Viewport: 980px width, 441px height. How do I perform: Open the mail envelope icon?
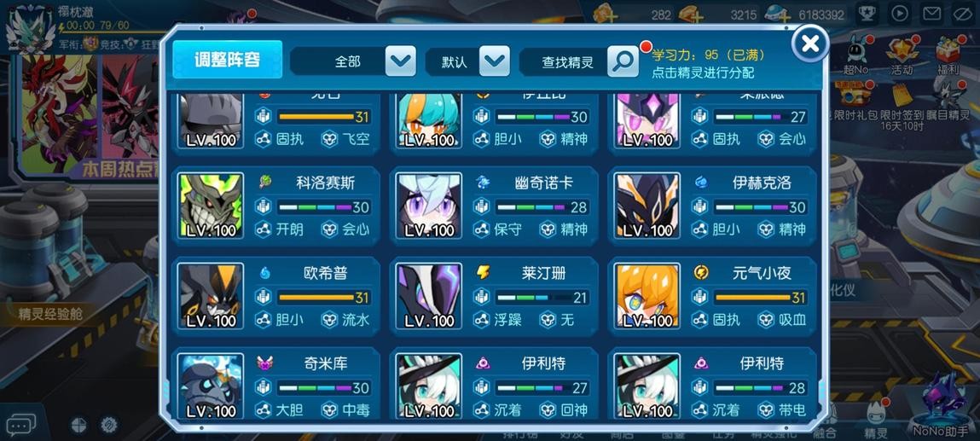coord(932,13)
